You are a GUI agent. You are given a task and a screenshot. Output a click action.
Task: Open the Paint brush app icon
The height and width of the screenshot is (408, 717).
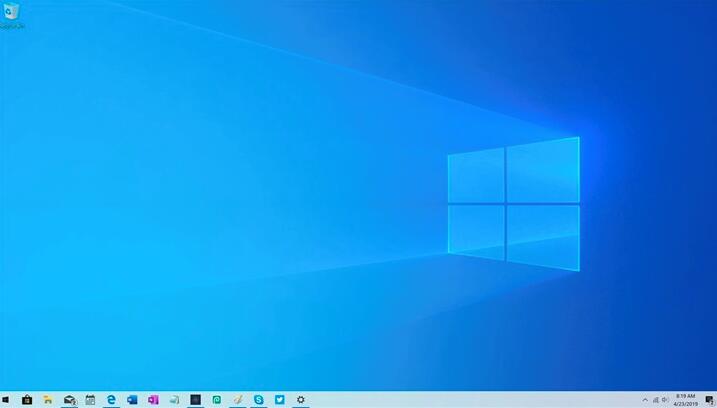(238, 400)
